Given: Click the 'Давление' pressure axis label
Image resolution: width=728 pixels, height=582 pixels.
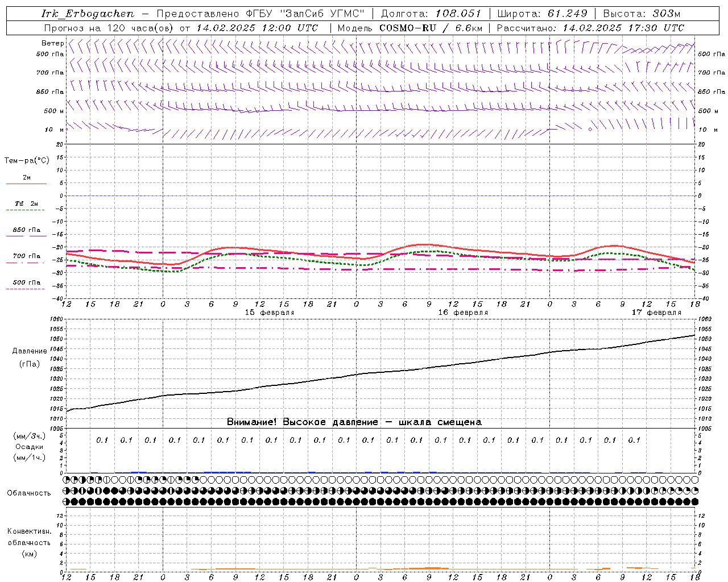Looking at the screenshot, I should click(30, 351).
